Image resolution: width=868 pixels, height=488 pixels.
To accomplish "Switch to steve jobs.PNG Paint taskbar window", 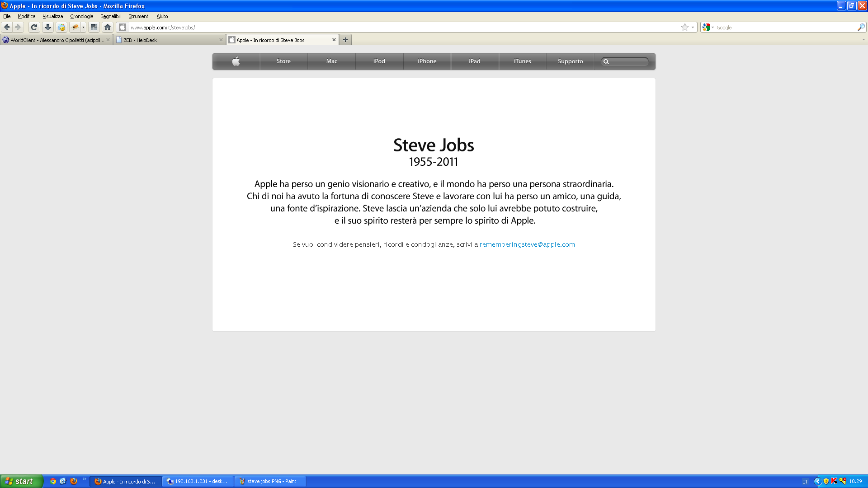I will [270, 481].
